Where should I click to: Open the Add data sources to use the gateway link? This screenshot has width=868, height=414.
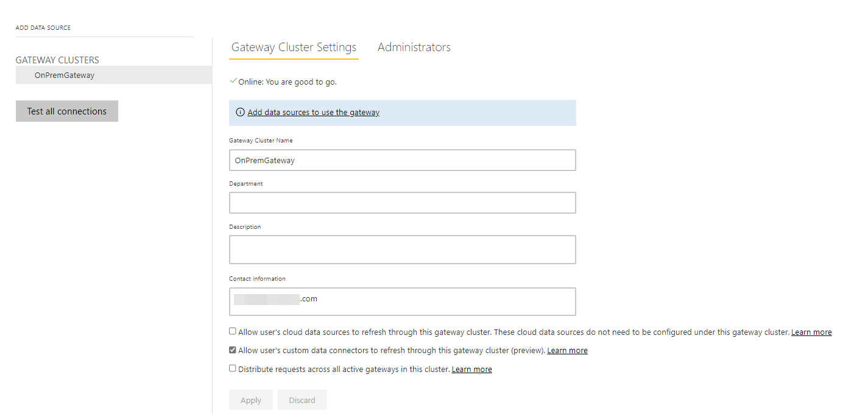[x=313, y=113]
